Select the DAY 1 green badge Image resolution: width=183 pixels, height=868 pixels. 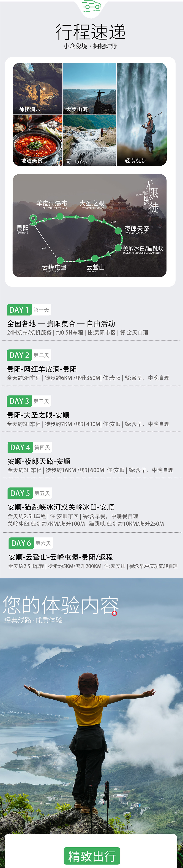pyautogui.click(x=19, y=310)
